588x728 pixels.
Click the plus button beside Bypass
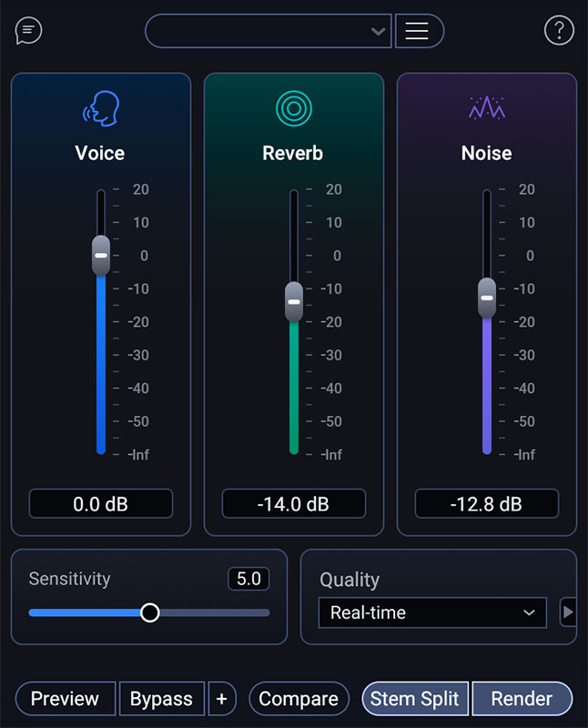pyautogui.click(x=222, y=699)
